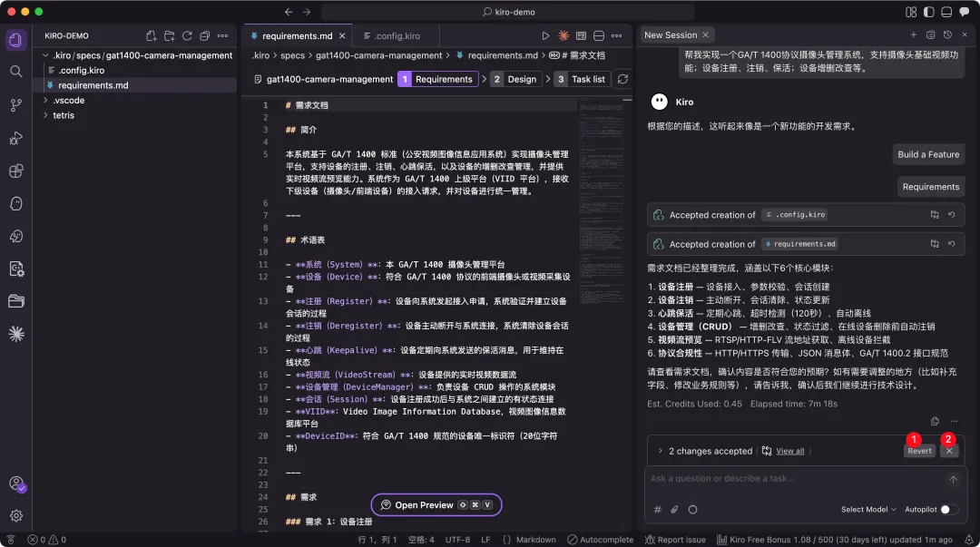Collapse all folders in the explorer
The height and width of the screenshot is (547, 980).
coord(204,35)
